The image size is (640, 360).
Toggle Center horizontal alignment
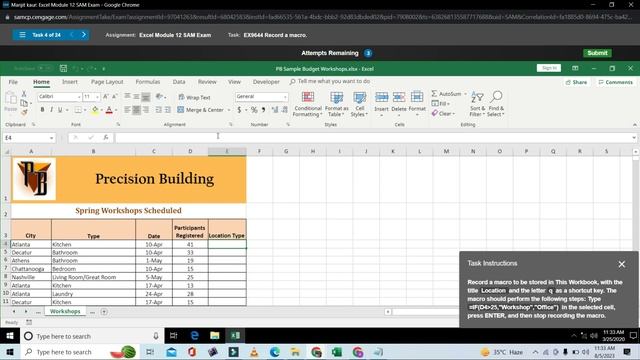[x=136, y=110]
